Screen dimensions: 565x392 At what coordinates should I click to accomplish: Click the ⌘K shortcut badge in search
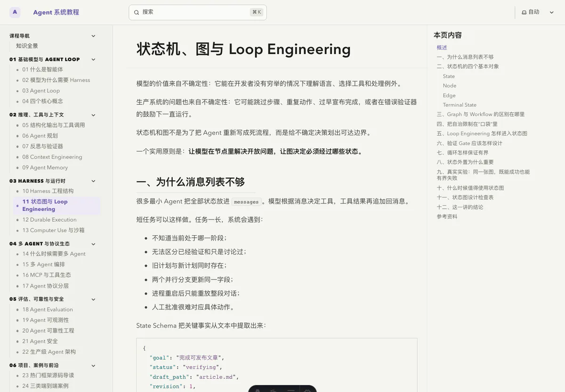257,12
